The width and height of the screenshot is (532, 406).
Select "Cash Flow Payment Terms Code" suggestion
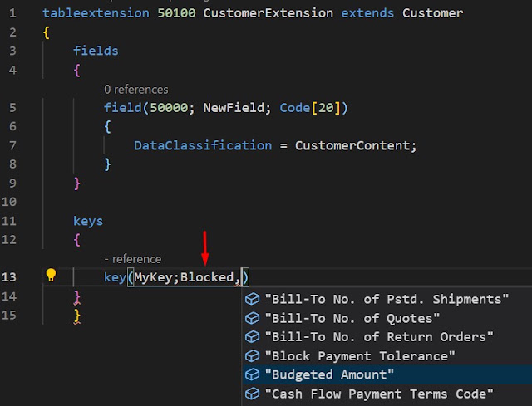[x=387, y=394]
